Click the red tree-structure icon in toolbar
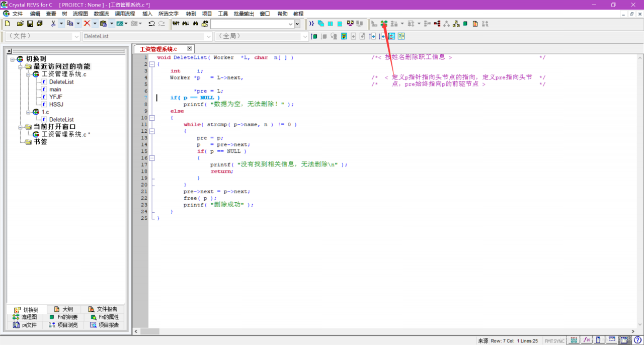The width and height of the screenshot is (644, 345). point(437,24)
